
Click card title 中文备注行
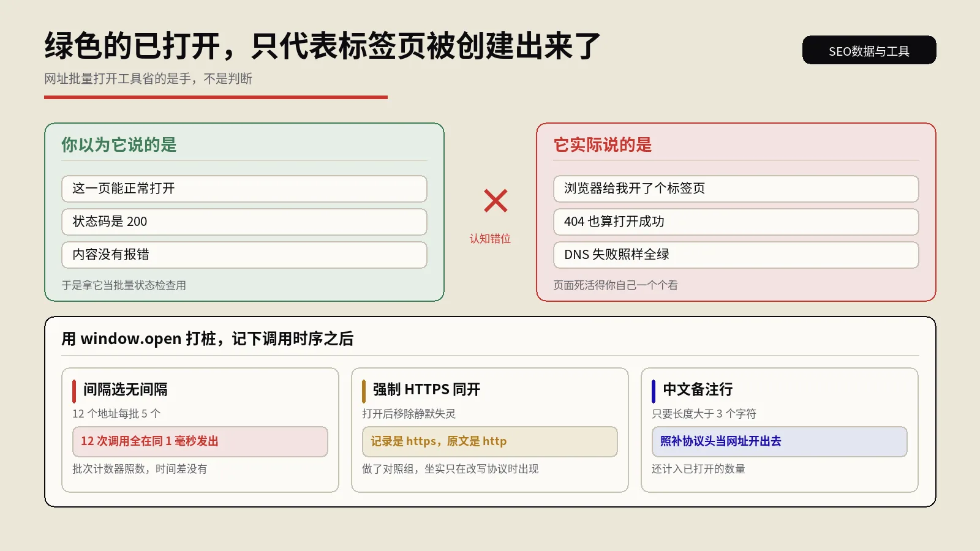tap(698, 389)
